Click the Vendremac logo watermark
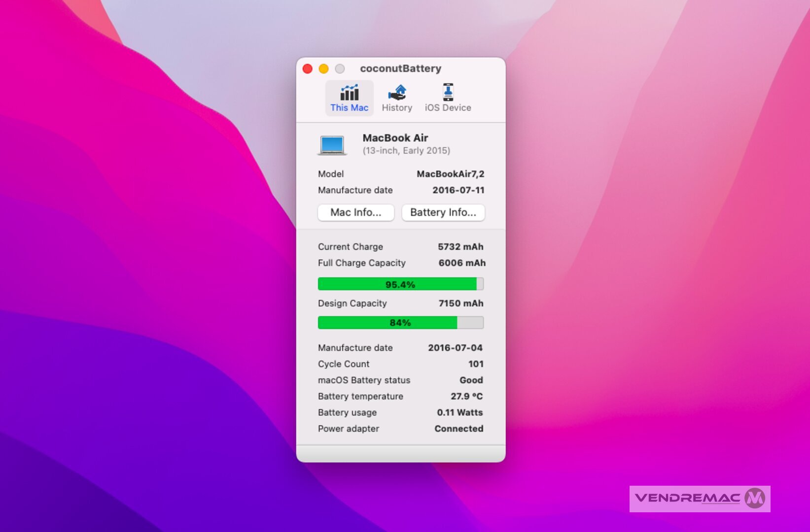 700,499
